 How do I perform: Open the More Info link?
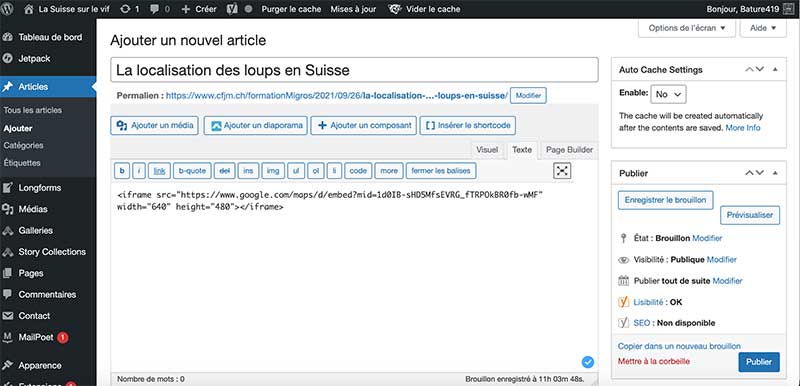point(742,127)
